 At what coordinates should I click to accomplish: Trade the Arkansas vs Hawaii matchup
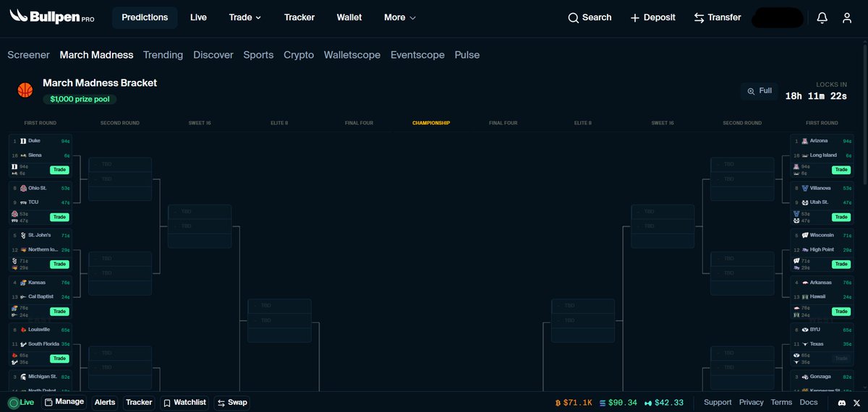click(x=841, y=312)
